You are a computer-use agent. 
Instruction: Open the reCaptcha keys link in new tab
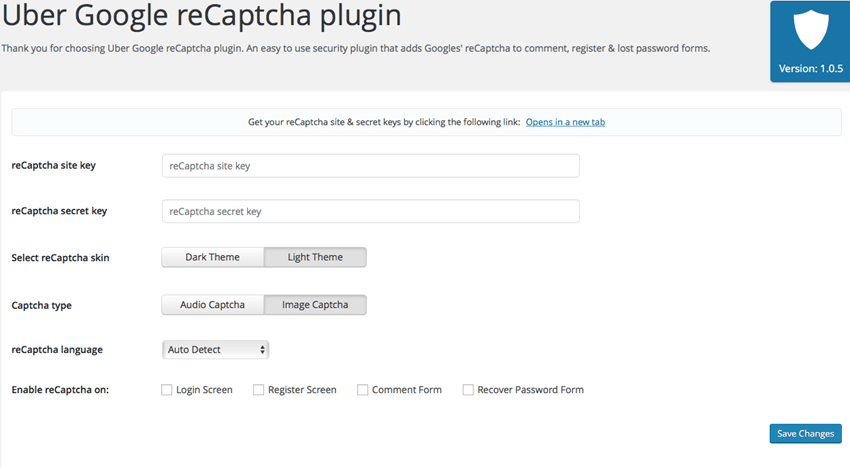tap(565, 122)
